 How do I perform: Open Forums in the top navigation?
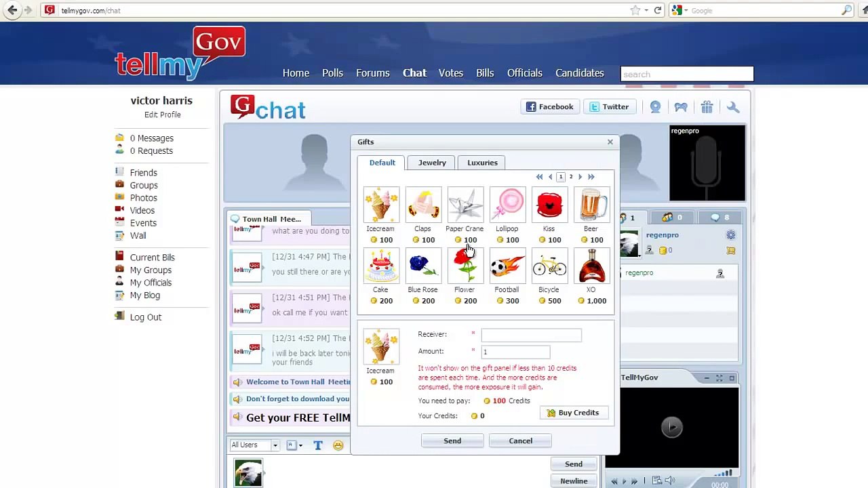(x=373, y=73)
